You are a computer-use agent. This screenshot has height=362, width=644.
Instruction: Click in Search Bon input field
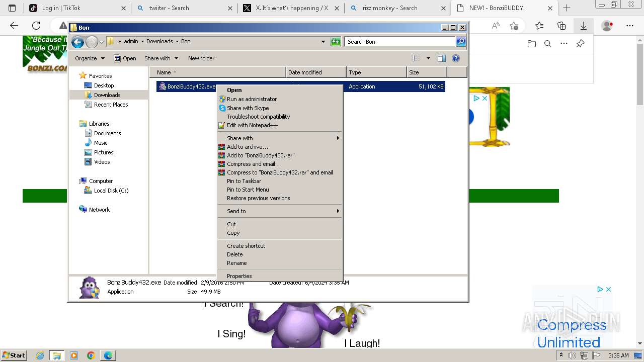point(400,42)
